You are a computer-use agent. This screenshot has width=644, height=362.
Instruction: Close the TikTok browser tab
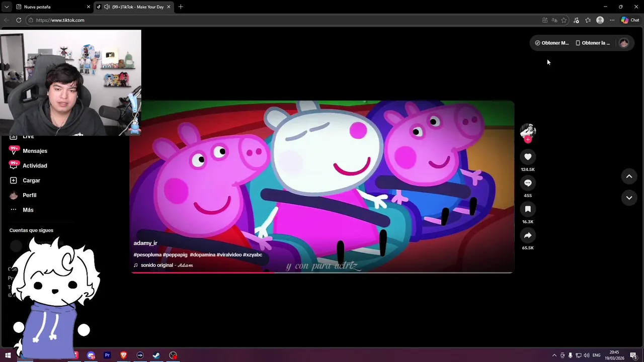click(169, 7)
